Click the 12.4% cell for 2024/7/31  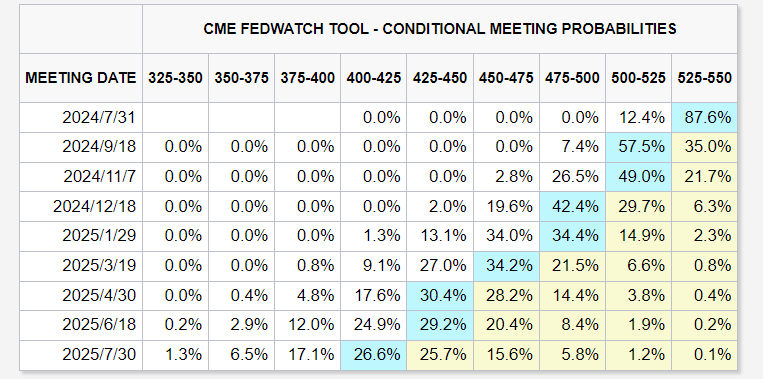(x=638, y=118)
